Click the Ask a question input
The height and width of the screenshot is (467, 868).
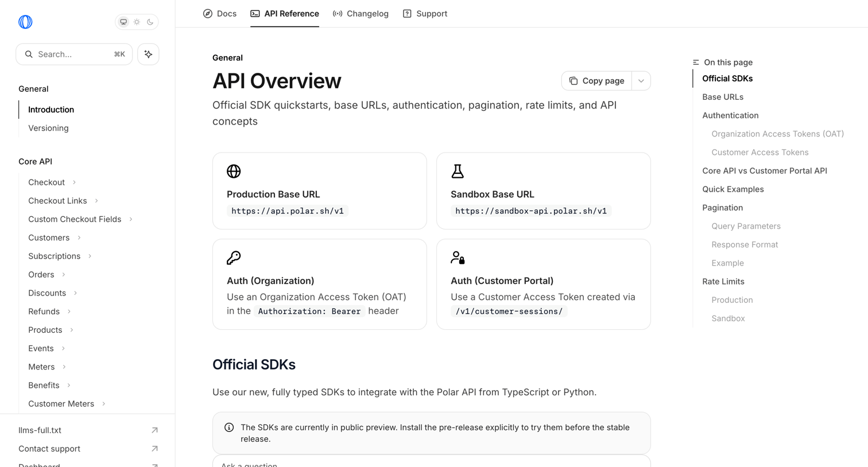(x=432, y=462)
